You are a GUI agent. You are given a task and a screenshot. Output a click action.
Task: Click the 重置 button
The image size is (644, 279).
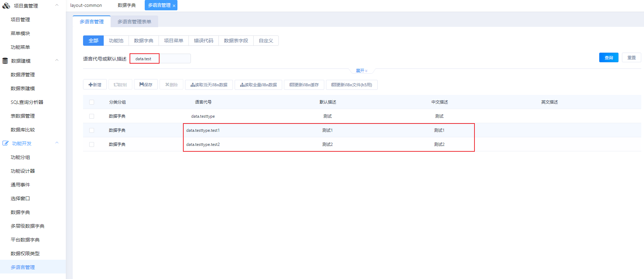632,57
